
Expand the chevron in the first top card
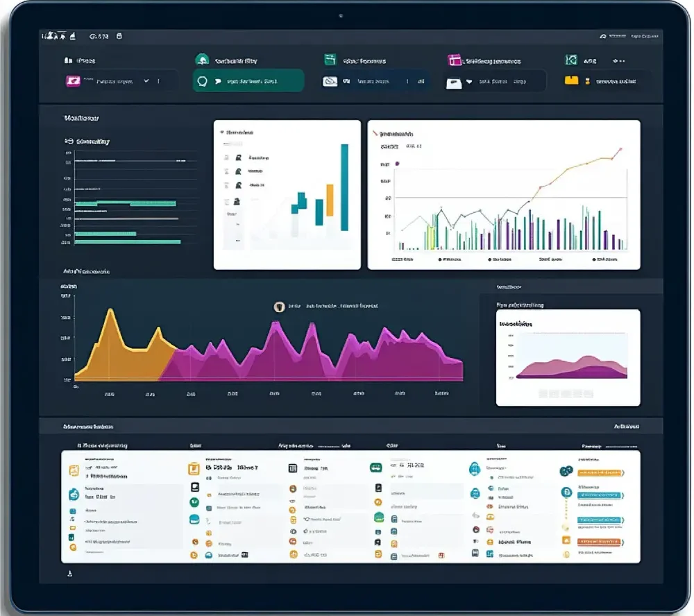coord(146,81)
